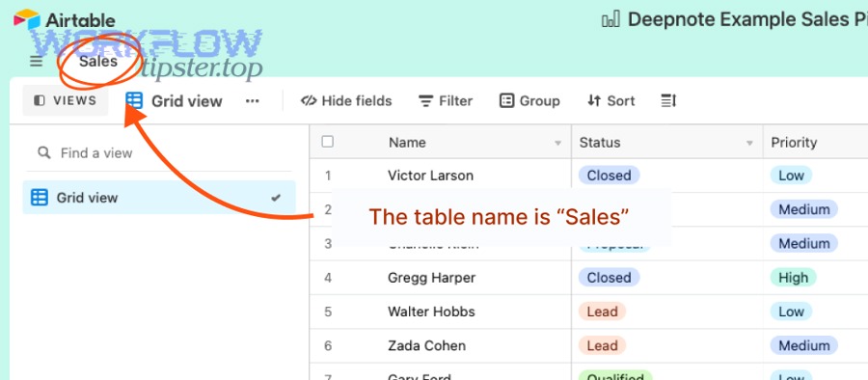Open the Group options
This screenshot has height=380, width=868.
[529, 101]
